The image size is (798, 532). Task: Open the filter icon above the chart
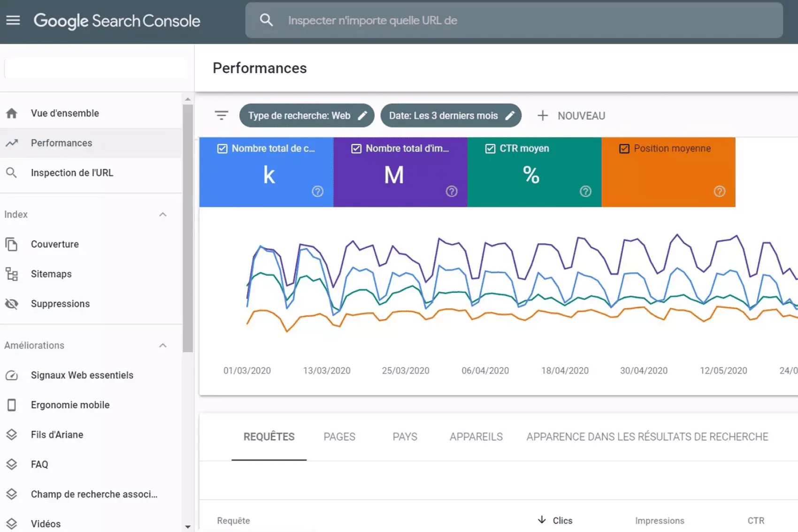pyautogui.click(x=221, y=115)
